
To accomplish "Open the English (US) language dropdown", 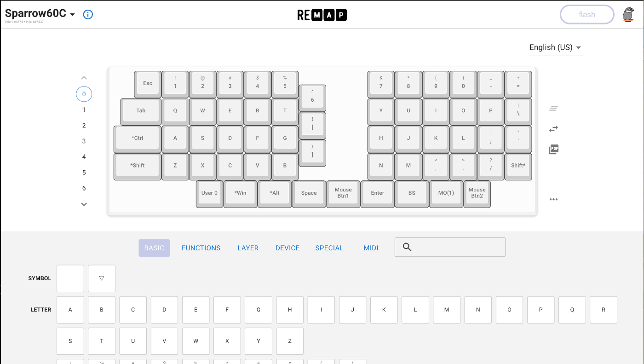I will coord(557,47).
